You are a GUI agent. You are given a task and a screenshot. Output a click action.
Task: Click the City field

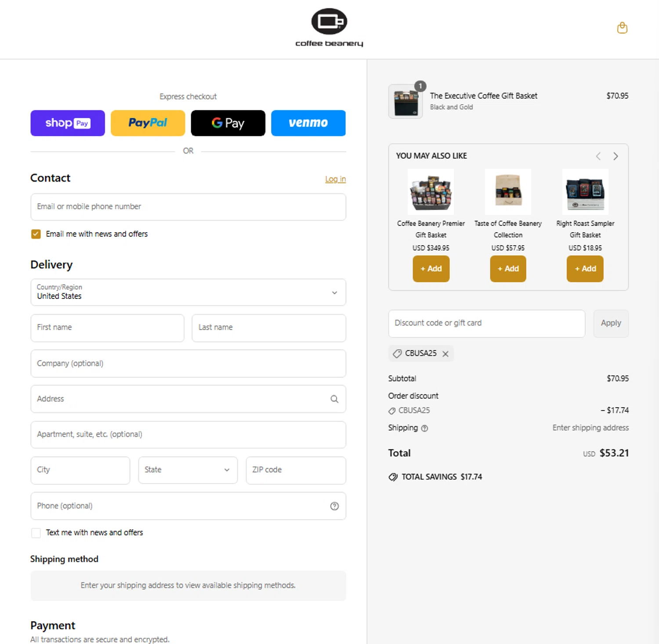[x=80, y=470]
